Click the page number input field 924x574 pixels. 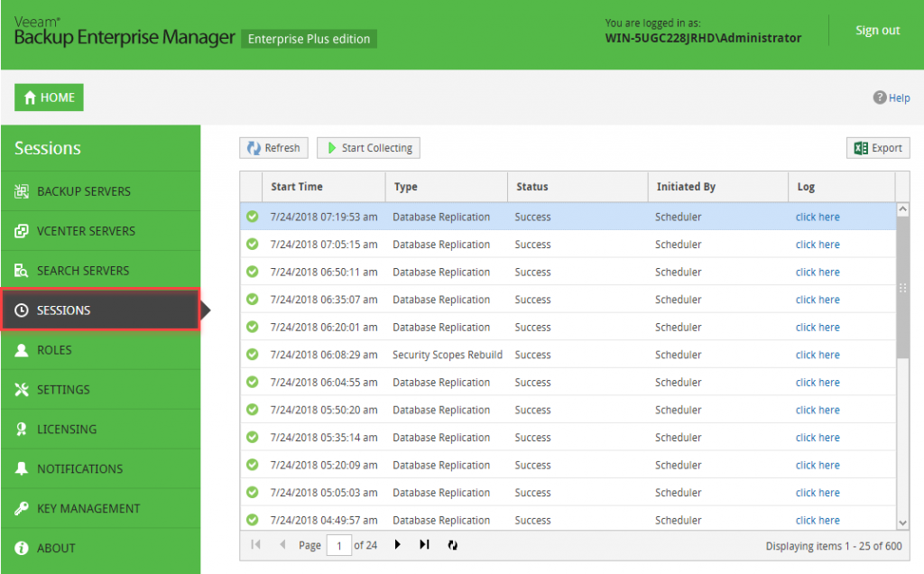coord(339,544)
